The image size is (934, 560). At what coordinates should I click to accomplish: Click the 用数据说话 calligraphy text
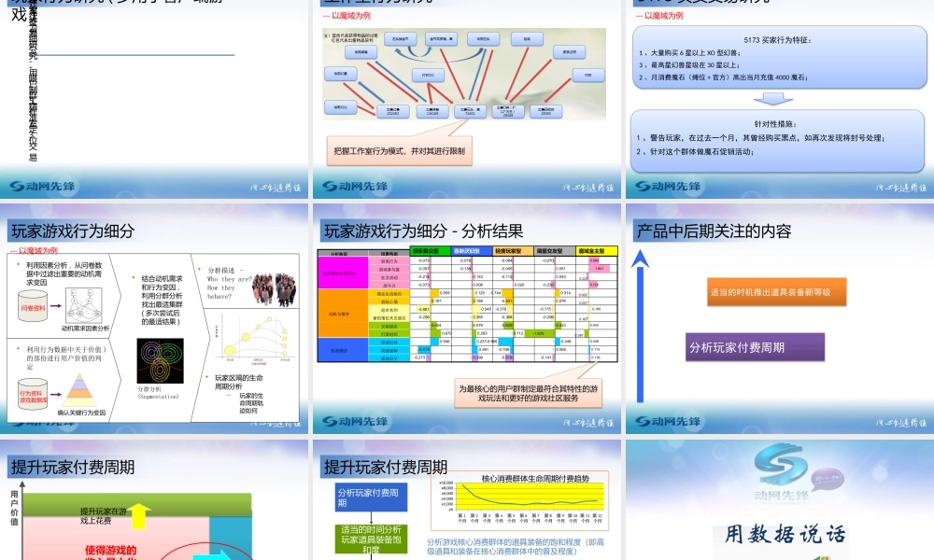pos(785,534)
